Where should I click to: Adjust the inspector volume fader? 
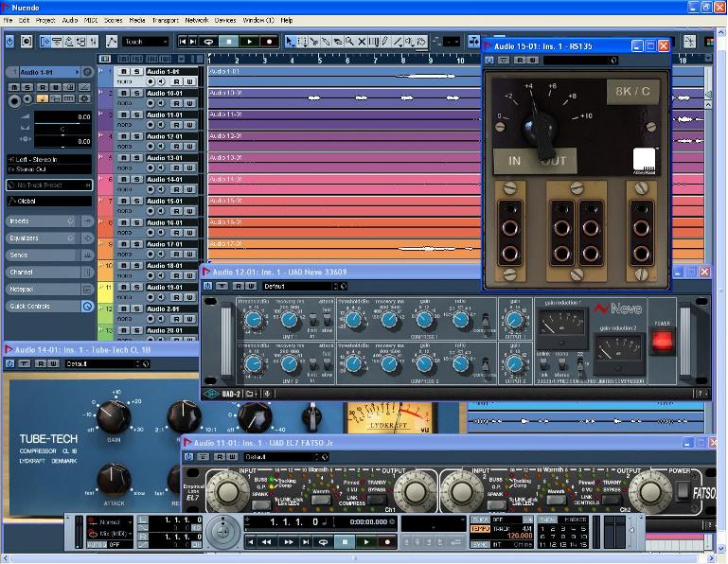coord(62,116)
